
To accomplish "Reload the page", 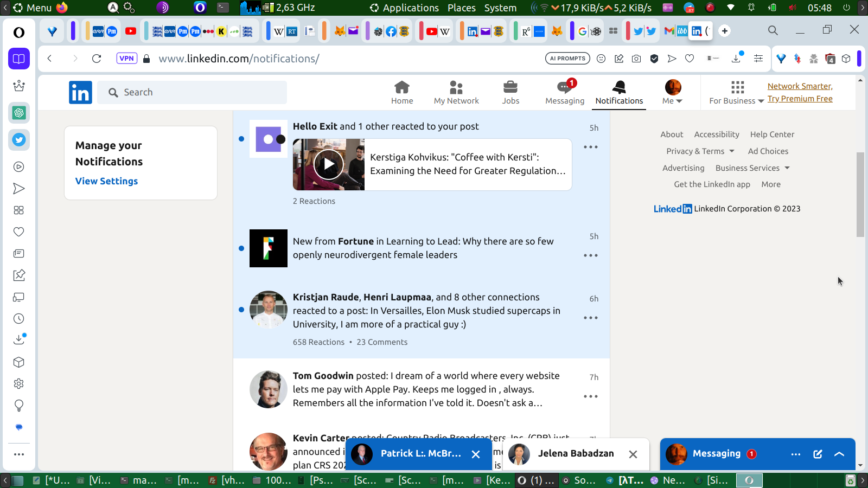I will (x=97, y=59).
